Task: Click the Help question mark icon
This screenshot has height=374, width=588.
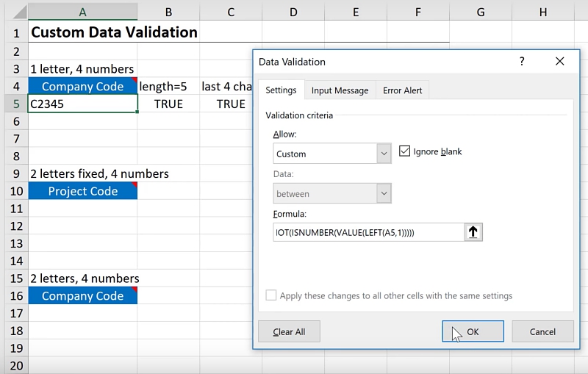Action: [x=522, y=62]
